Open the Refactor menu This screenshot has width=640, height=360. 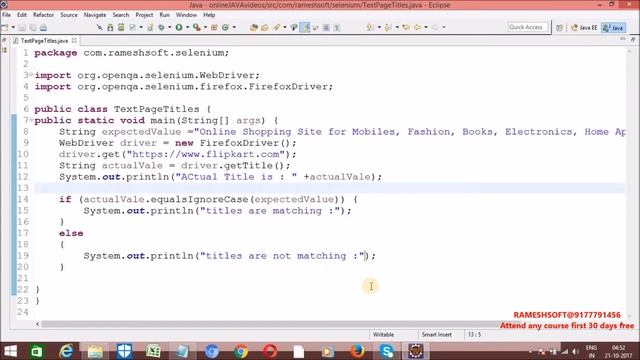tap(43, 15)
